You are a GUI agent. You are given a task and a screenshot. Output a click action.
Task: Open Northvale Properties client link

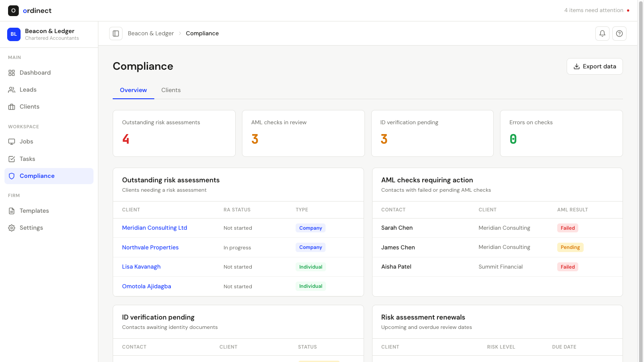tap(150, 248)
